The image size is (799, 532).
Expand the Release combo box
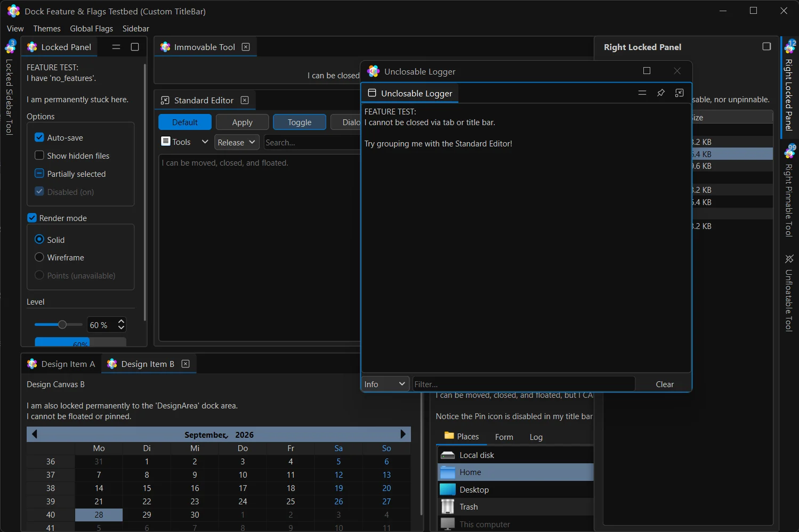point(237,142)
